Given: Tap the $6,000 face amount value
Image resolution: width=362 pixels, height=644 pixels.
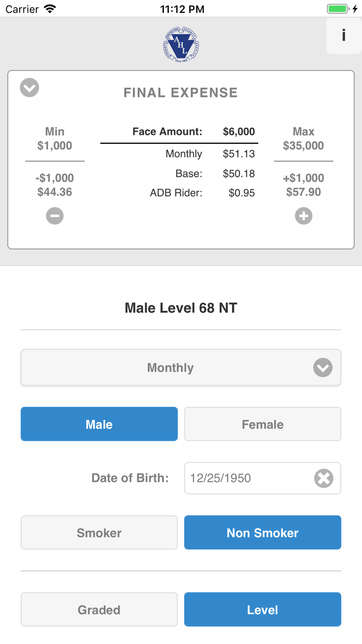Looking at the screenshot, I should [239, 131].
